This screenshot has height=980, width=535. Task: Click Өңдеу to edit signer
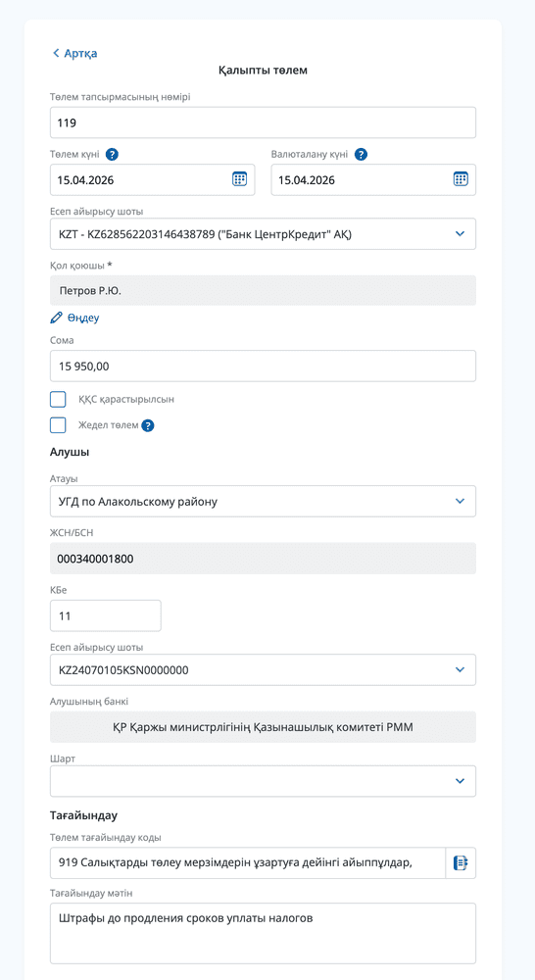coord(83,318)
